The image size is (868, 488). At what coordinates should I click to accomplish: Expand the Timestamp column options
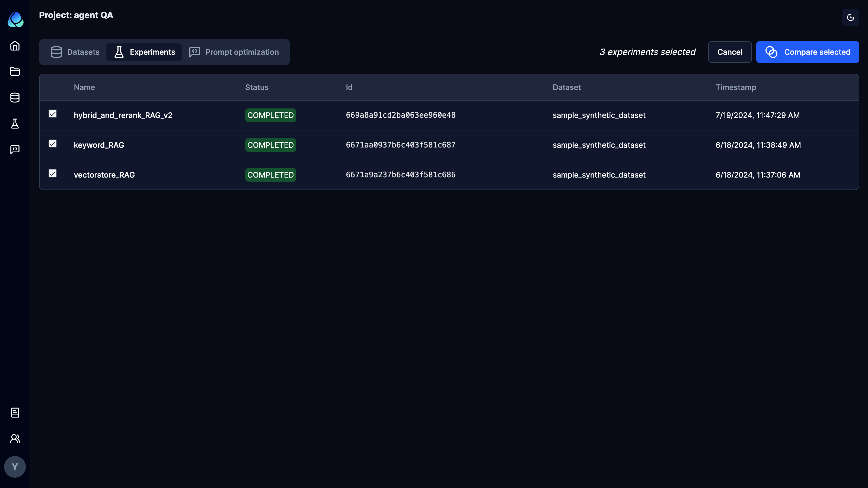[x=736, y=88]
